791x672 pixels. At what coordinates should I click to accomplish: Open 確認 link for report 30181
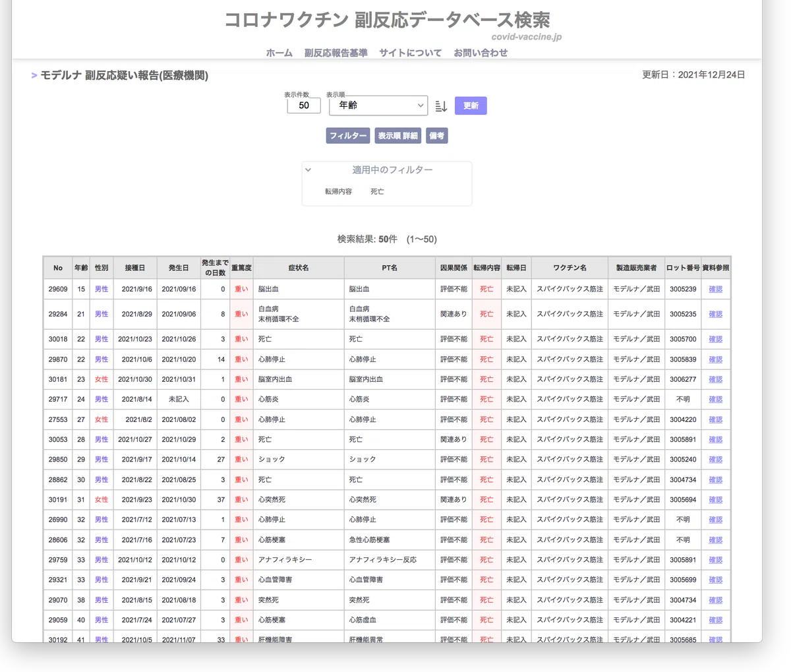[x=715, y=379]
